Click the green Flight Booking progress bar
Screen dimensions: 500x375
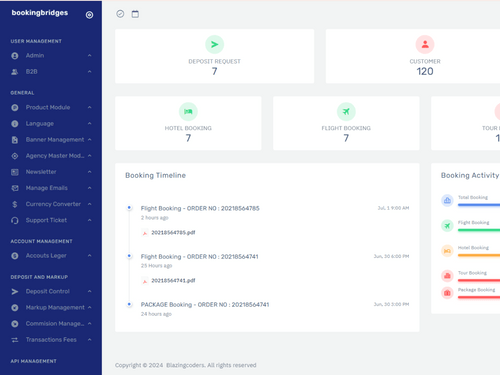click(x=479, y=230)
